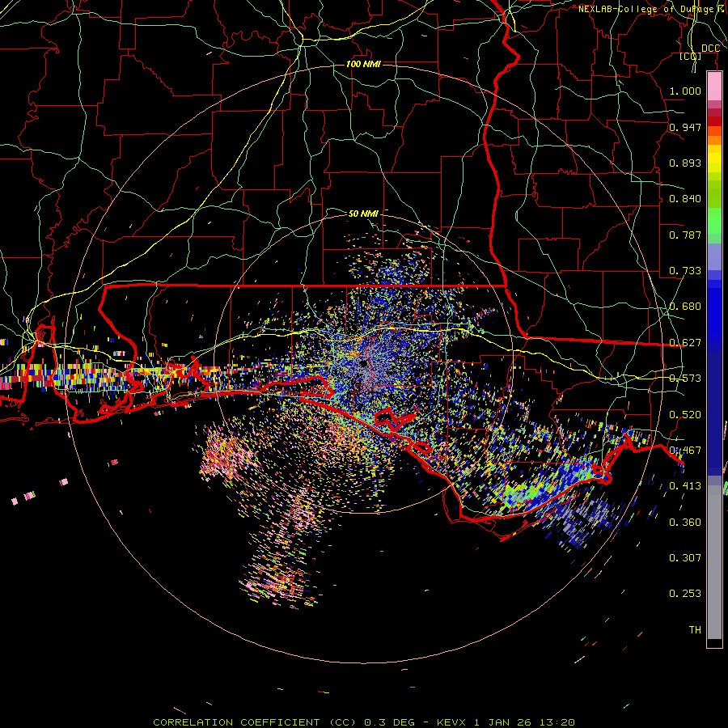This screenshot has width=728, height=728.
Task: Select the 1.000 scale value
Action: [685, 91]
